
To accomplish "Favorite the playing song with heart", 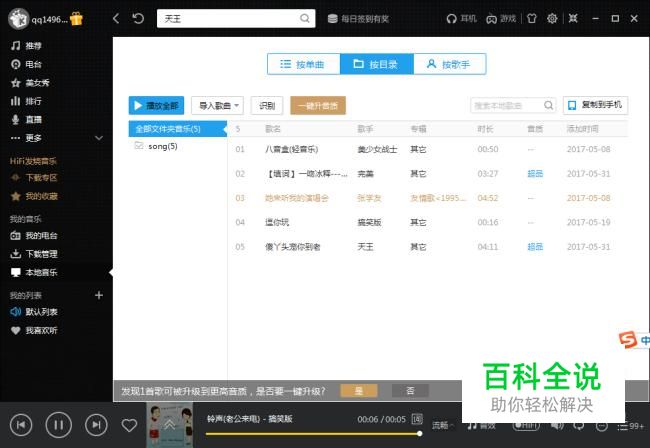I will [129, 425].
